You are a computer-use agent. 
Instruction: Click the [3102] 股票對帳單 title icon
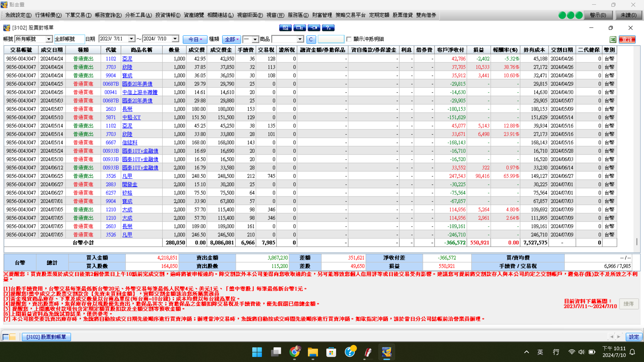coord(7,28)
